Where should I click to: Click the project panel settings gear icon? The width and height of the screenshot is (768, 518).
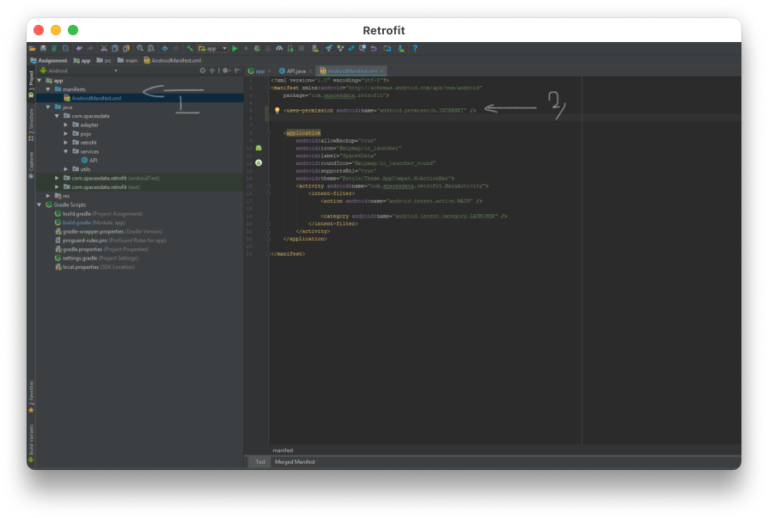pyautogui.click(x=226, y=71)
